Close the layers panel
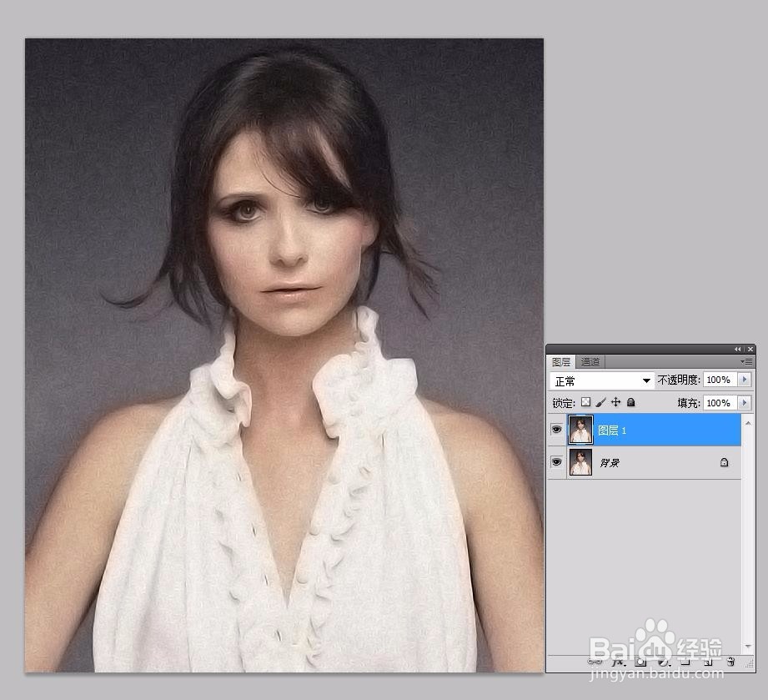 click(750, 349)
